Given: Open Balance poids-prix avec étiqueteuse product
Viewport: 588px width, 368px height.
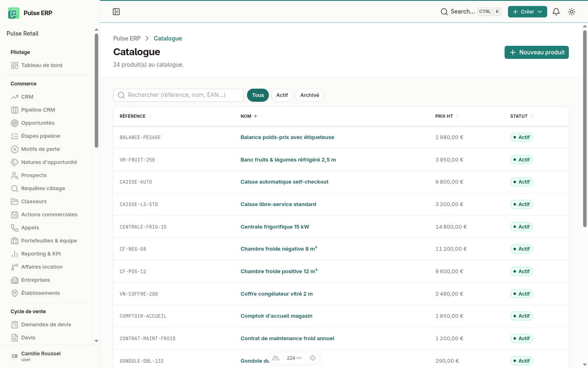Looking at the screenshot, I should pyautogui.click(x=287, y=137).
